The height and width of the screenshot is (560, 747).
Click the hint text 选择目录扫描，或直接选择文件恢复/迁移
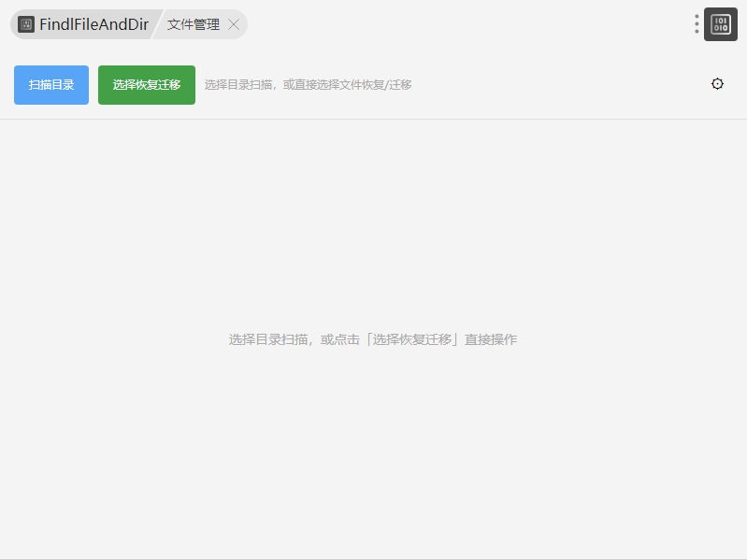point(308,85)
